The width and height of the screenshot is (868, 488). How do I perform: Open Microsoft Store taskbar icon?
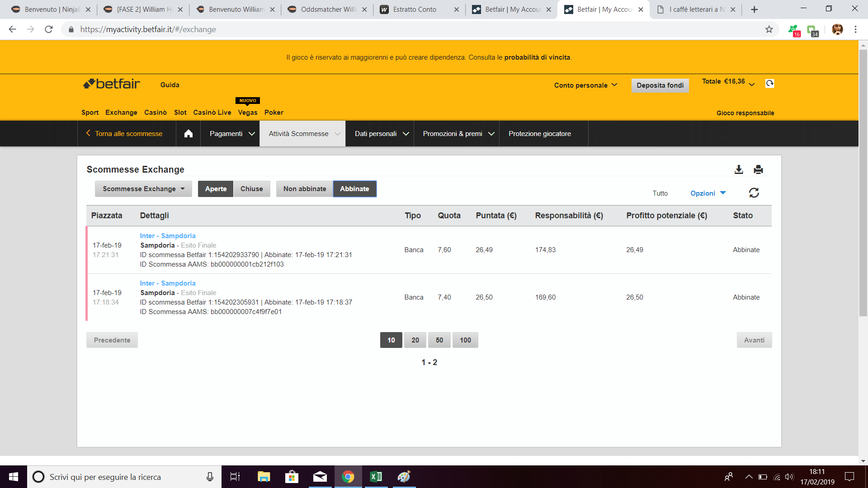tap(292, 477)
